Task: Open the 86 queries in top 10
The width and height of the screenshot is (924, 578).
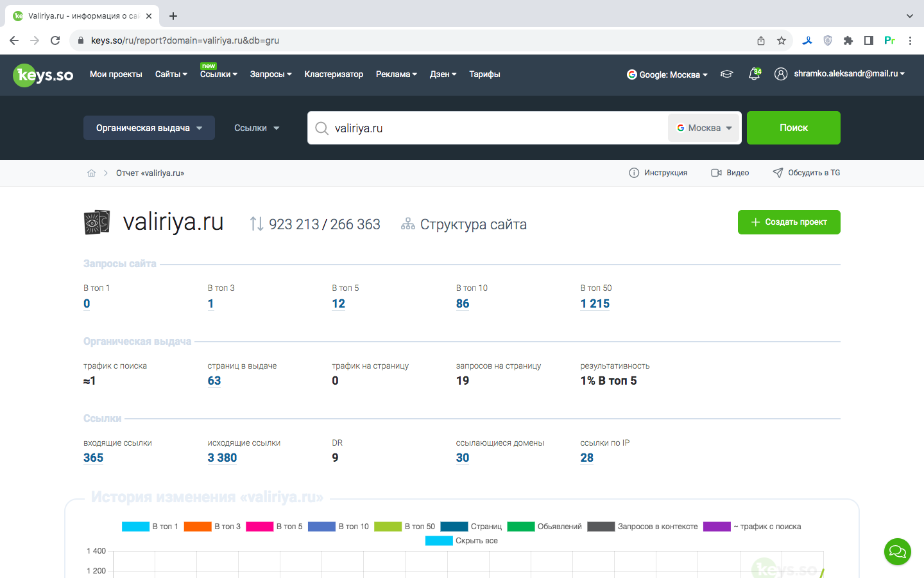Action: (463, 304)
